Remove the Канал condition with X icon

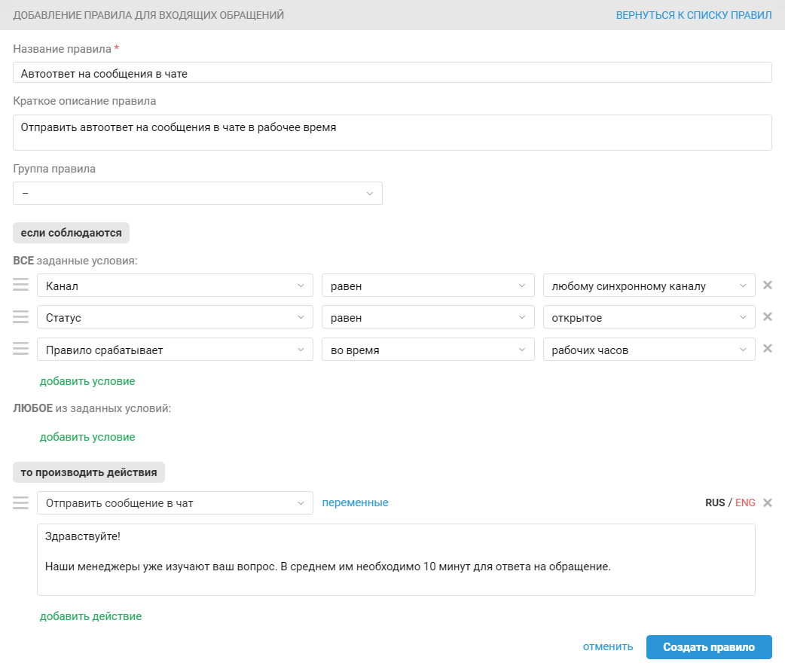pyautogui.click(x=768, y=286)
